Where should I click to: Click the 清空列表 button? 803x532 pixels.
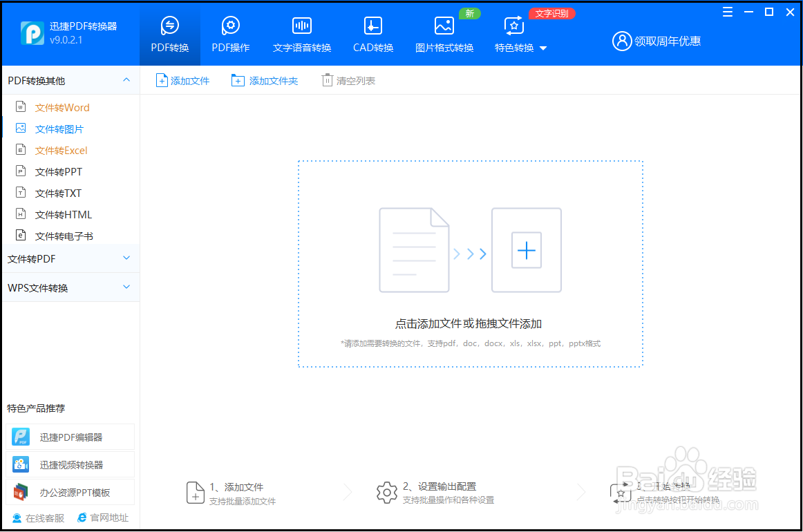(x=348, y=80)
